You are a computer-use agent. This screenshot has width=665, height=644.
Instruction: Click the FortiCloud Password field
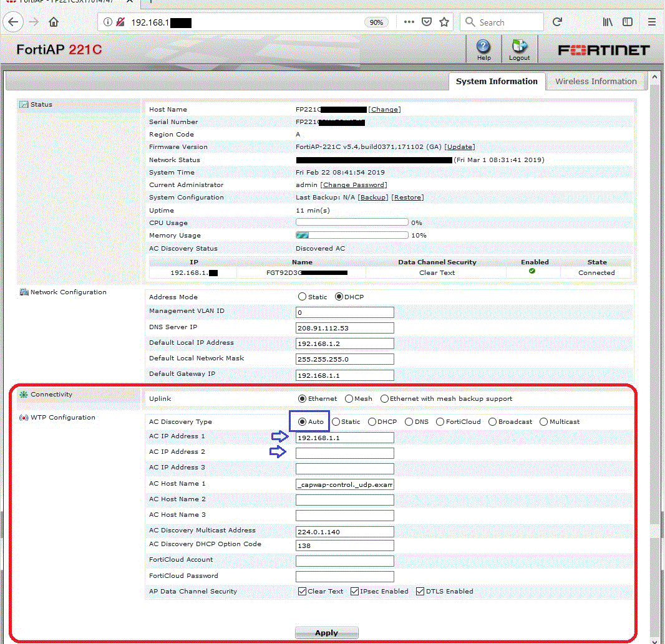(x=345, y=577)
